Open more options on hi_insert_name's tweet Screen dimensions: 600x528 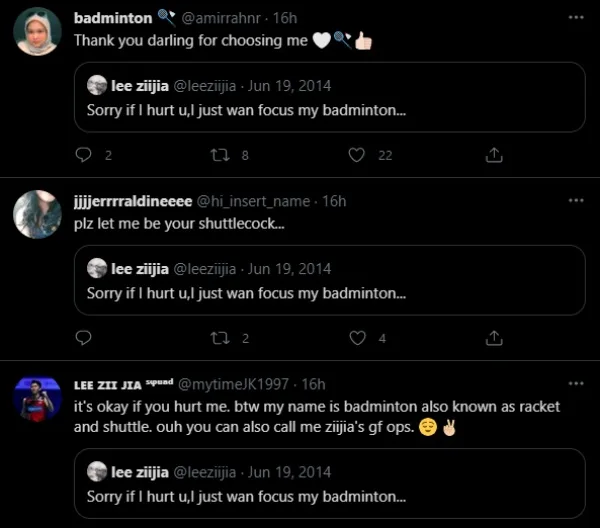[576, 201]
